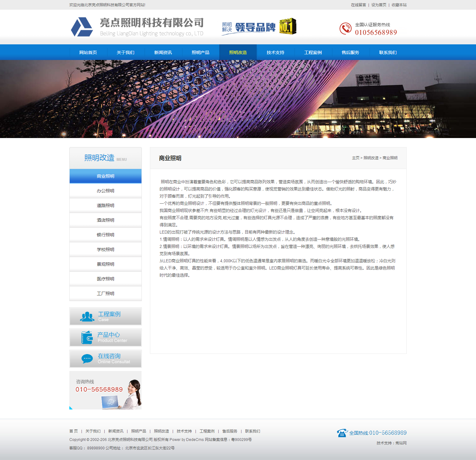Screen dimensions: 476x460
Task: Open the 秀站网 tech support link
Action: pos(401,443)
